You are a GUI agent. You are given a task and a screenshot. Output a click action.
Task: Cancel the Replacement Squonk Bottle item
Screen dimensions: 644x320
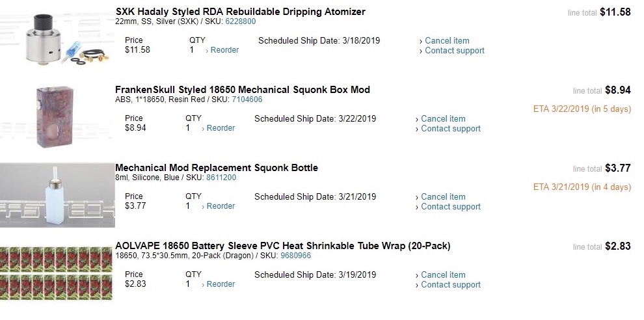coord(443,197)
